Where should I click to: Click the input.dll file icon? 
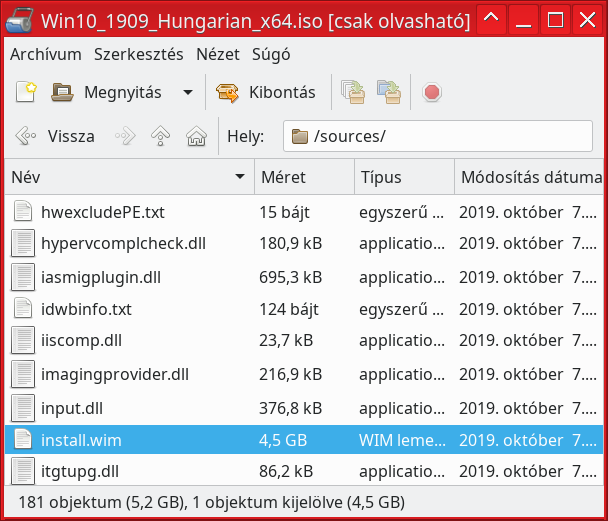click(23, 408)
